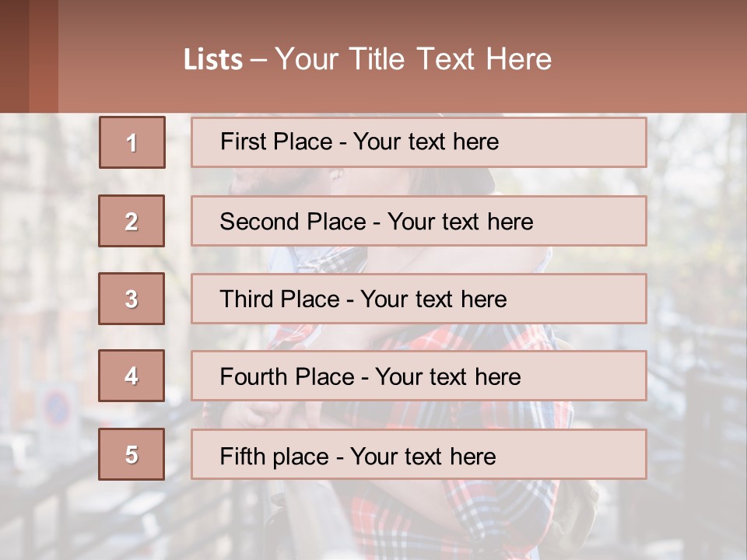This screenshot has width=747, height=560.
Task: Select the Fourth Place text bar
Action: point(419,376)
